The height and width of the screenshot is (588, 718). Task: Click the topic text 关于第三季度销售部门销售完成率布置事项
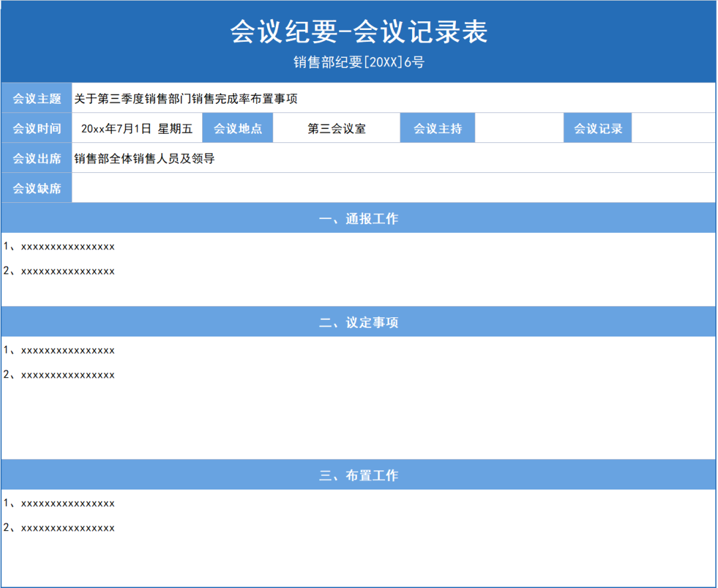(186, 98)
